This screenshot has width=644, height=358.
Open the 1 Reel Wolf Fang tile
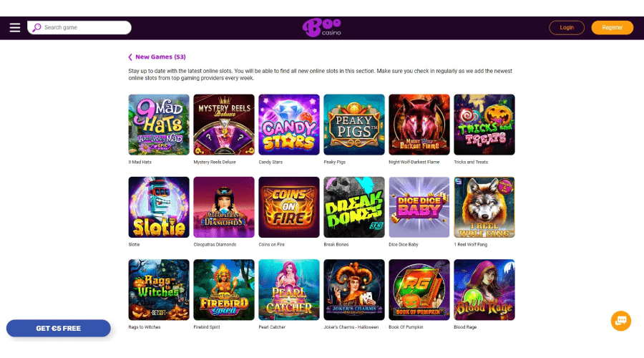[x=484, y=207]
